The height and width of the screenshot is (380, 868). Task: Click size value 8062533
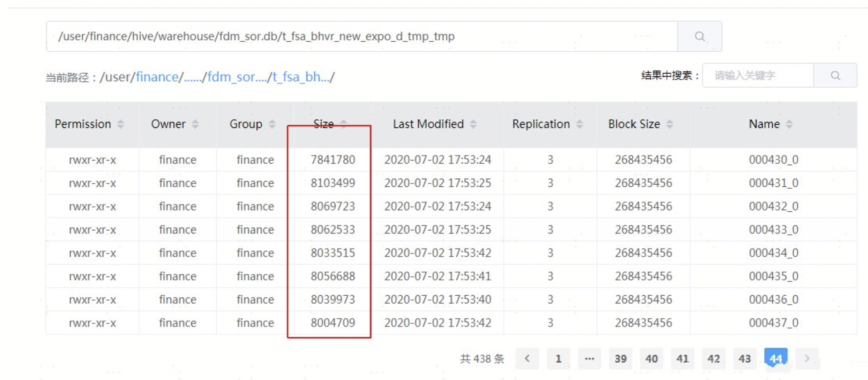point(333,229)
